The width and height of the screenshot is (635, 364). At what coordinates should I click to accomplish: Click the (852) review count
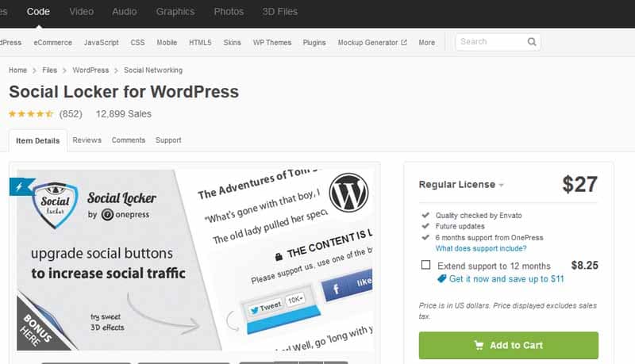71,114
